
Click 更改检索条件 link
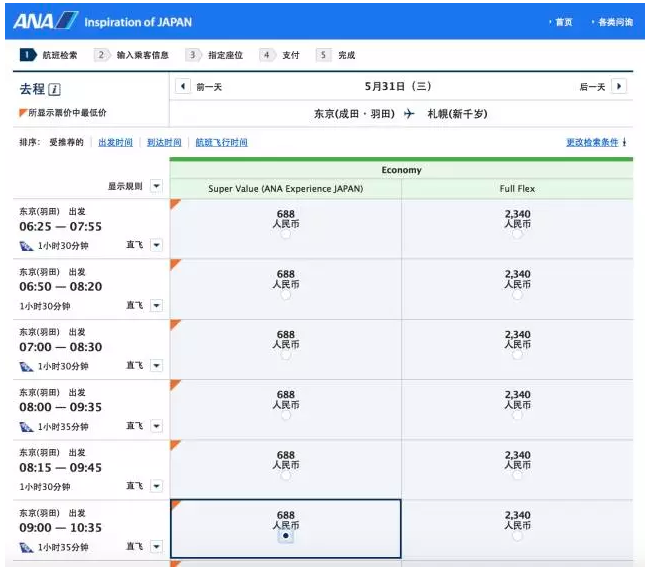click(x=592, y=143)
